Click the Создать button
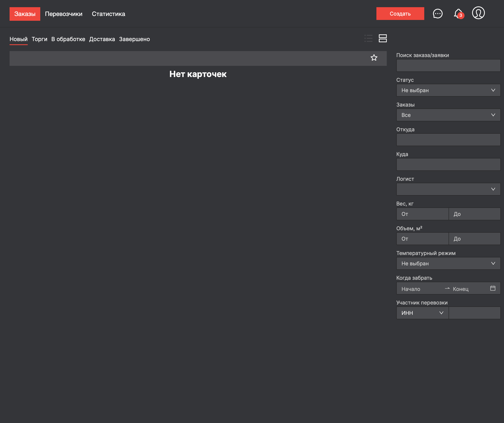 click(x=400, y=14)
